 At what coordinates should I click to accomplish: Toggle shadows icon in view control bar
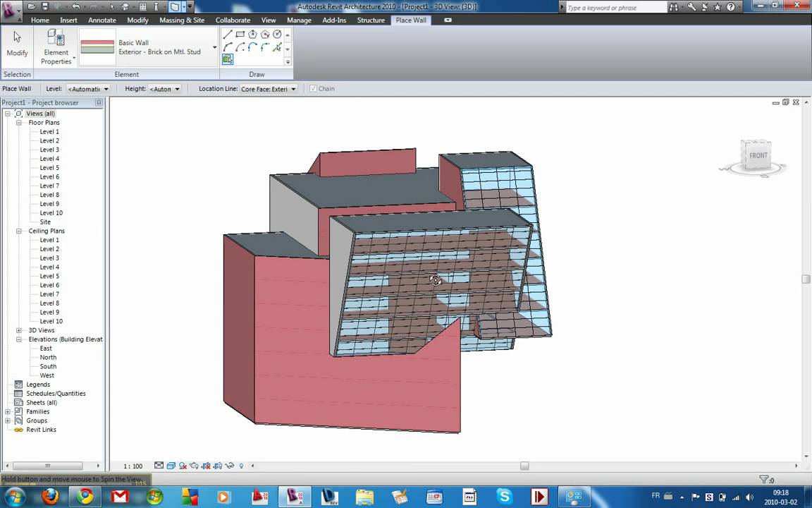tap(183, 466)
